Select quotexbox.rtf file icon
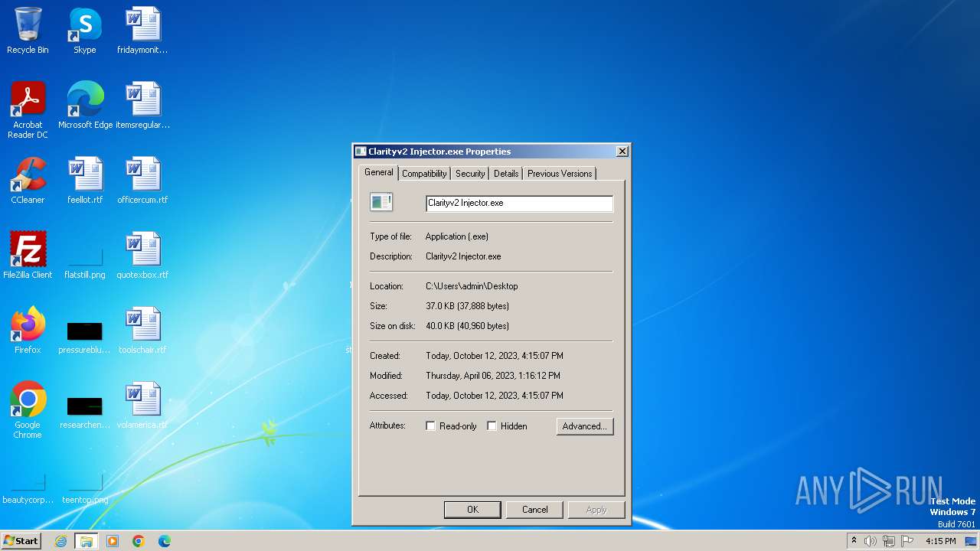Viewport: 980px width, 551px height. point(142,255)
